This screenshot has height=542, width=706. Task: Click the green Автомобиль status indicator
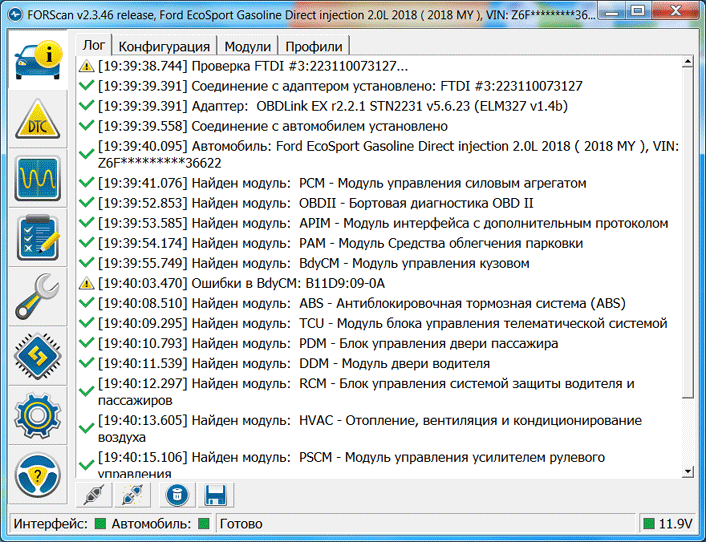[204, 523]
